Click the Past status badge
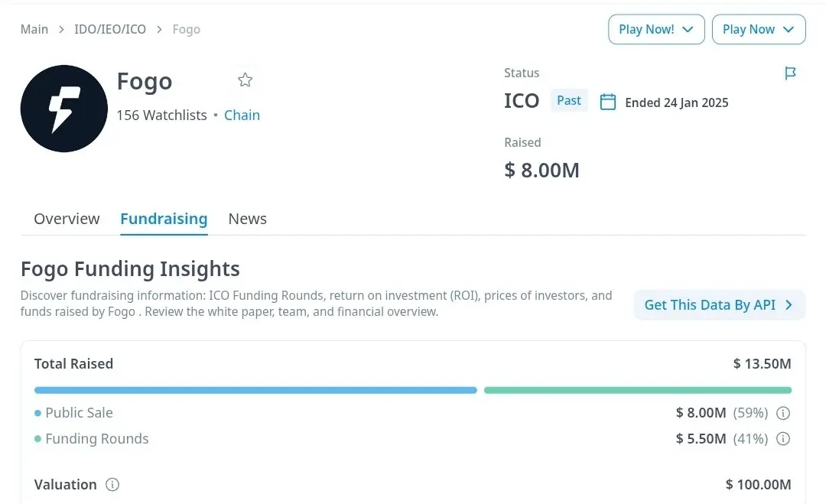The image size is (826, 504). [x=569, y=101]
